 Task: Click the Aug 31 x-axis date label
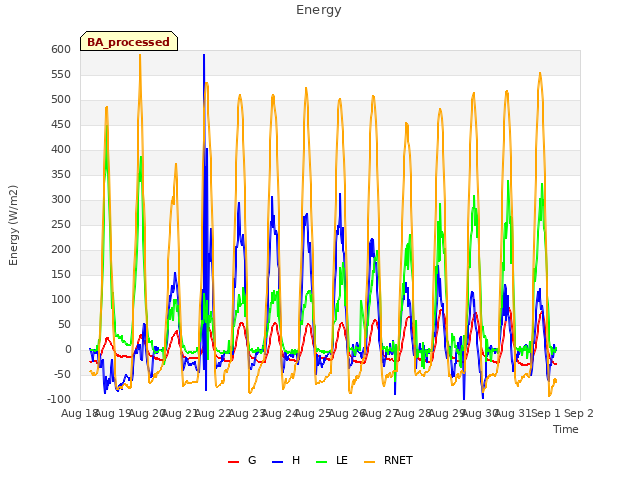point(512,413)
